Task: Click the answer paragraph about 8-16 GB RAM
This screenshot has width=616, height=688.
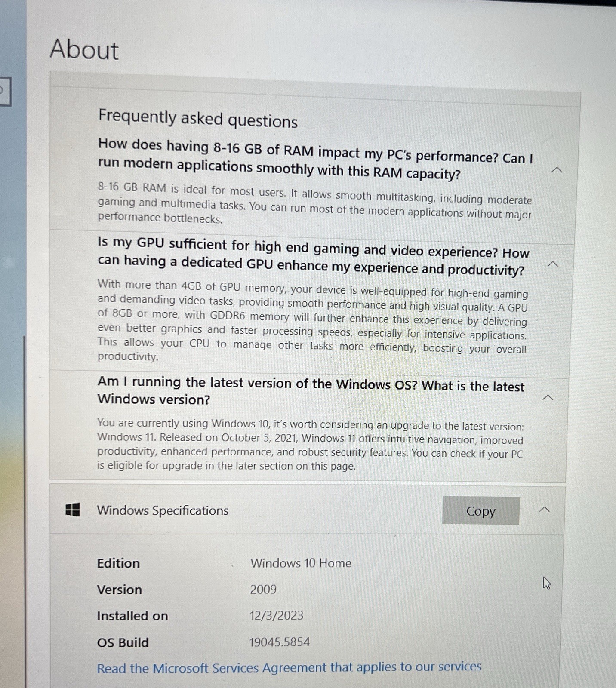Action: pyautogui.click(x=314, y=204)
